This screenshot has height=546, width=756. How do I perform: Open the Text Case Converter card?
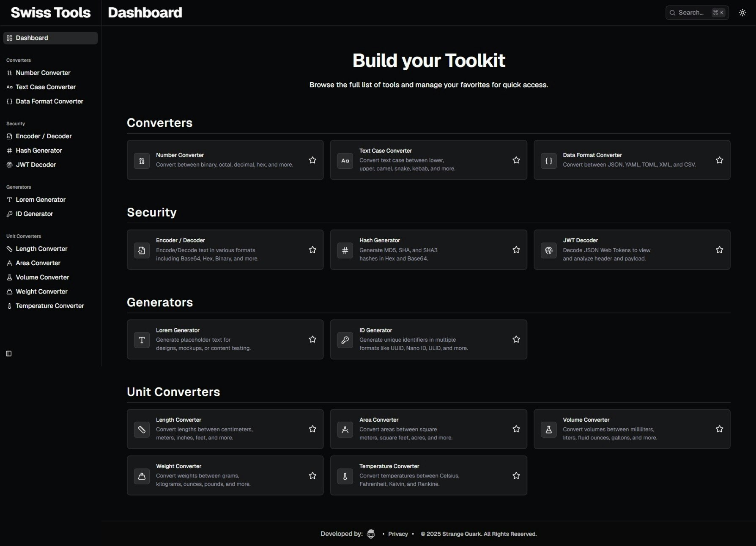[423, 160]
